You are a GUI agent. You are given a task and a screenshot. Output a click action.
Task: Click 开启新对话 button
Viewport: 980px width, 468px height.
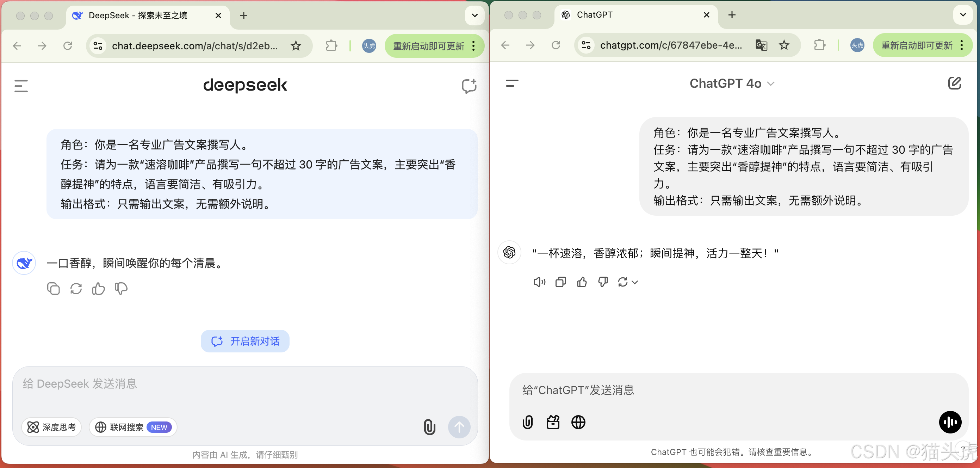pos(245,341)
